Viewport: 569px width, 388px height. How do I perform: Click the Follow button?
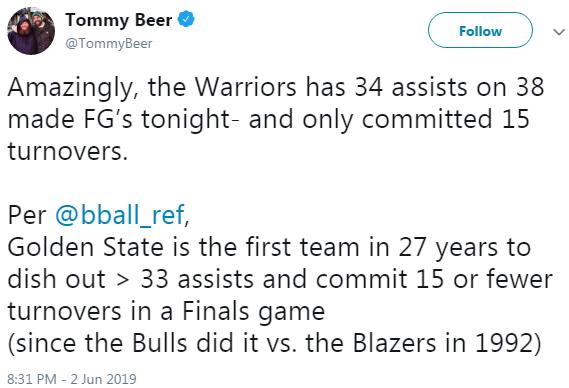(480, 30)
